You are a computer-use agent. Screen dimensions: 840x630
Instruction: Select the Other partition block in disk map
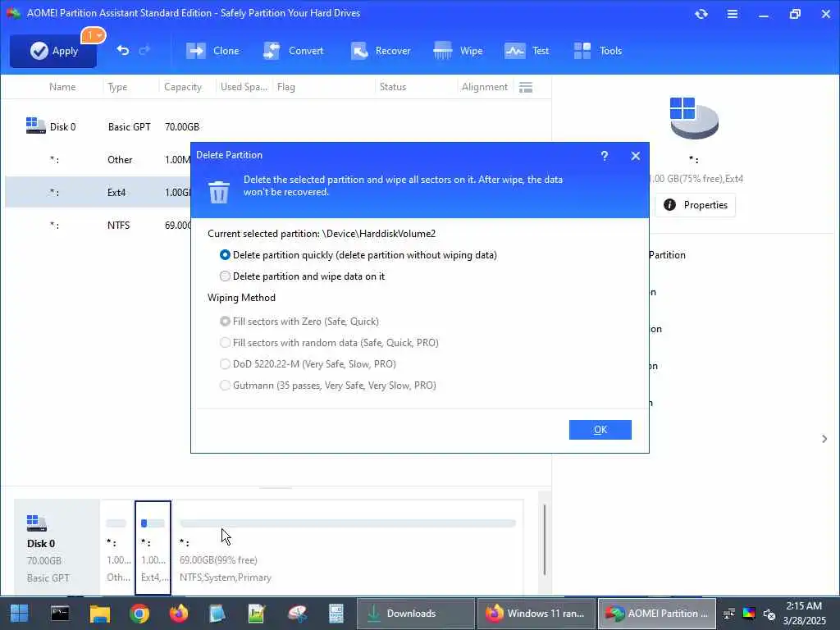(118, 547)
